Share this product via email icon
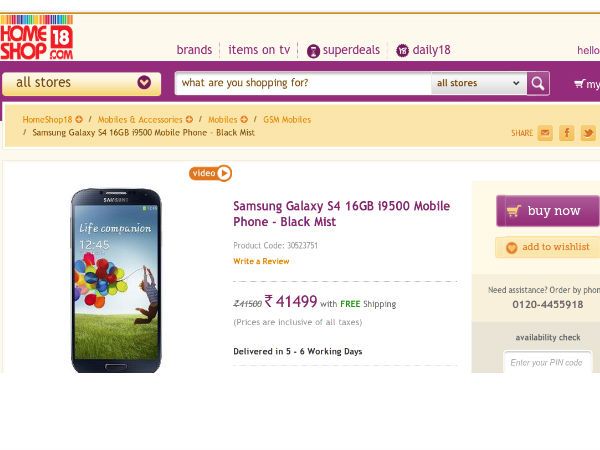 pos(545,132)
